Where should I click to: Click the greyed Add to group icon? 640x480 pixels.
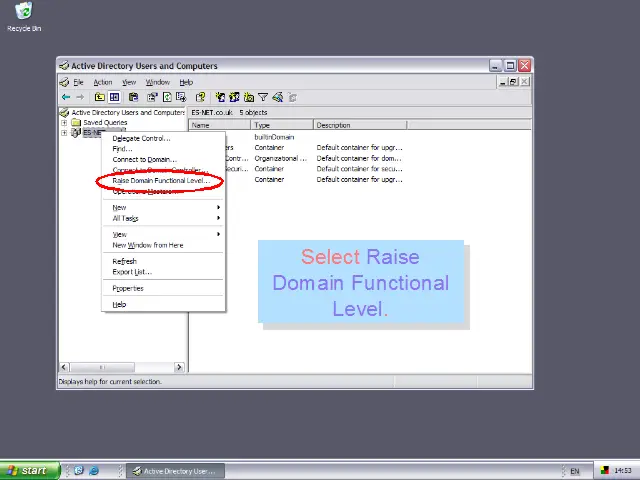(x=293, y=97)
